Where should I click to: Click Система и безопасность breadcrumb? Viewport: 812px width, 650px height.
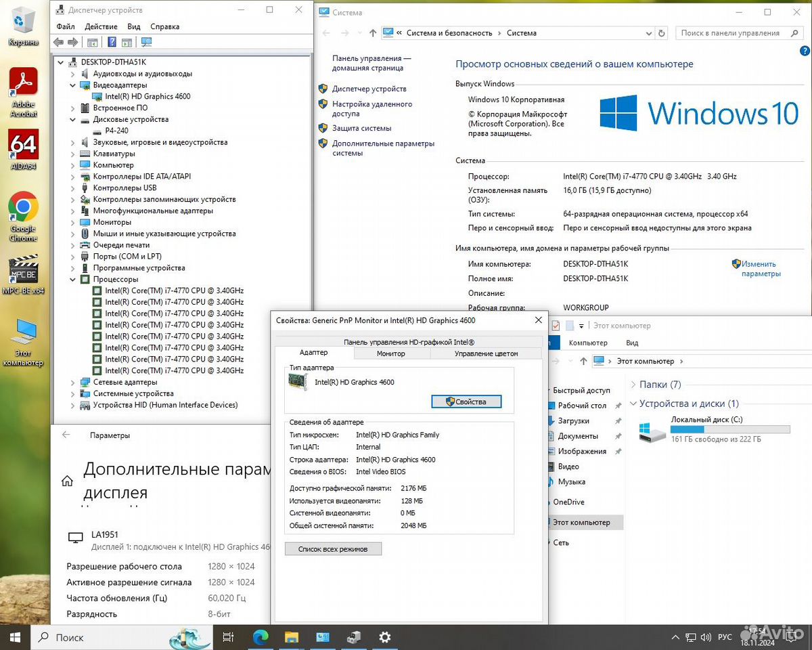pyautogui.click(x=449, y=32)
